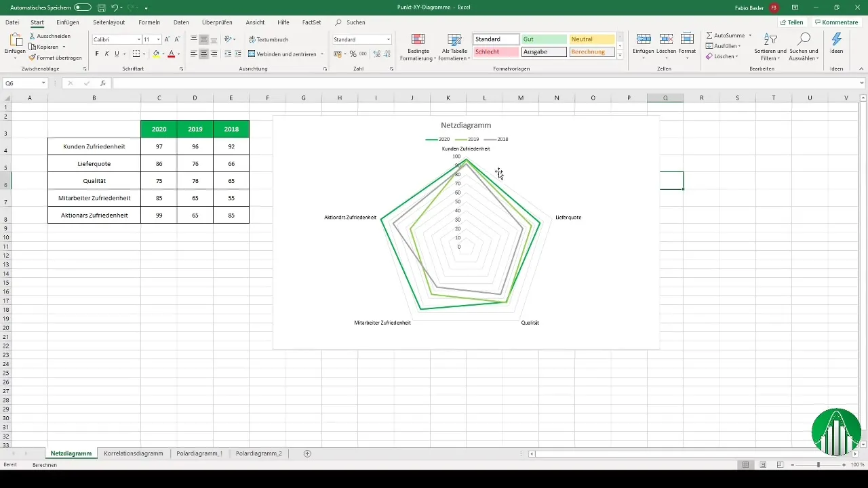Click Ausschneiden scissors icon
Screen dimensions: 868x488
(x=33, y=36)
